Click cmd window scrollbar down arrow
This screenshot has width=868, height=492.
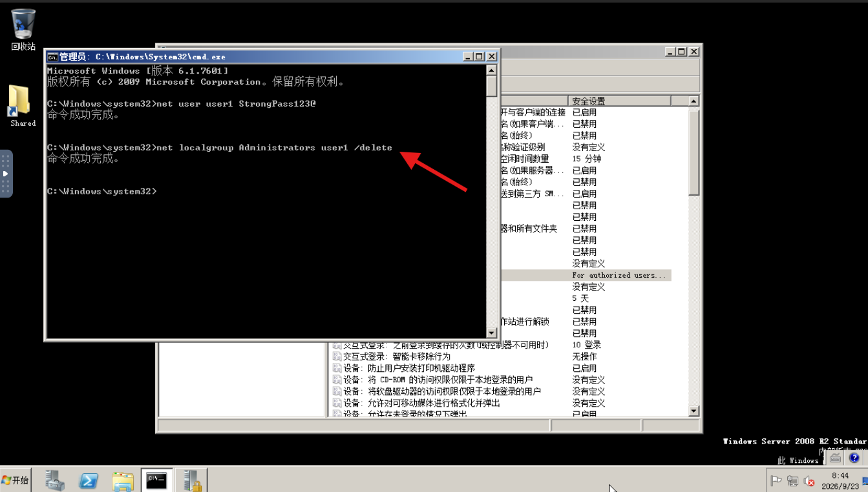492,333
